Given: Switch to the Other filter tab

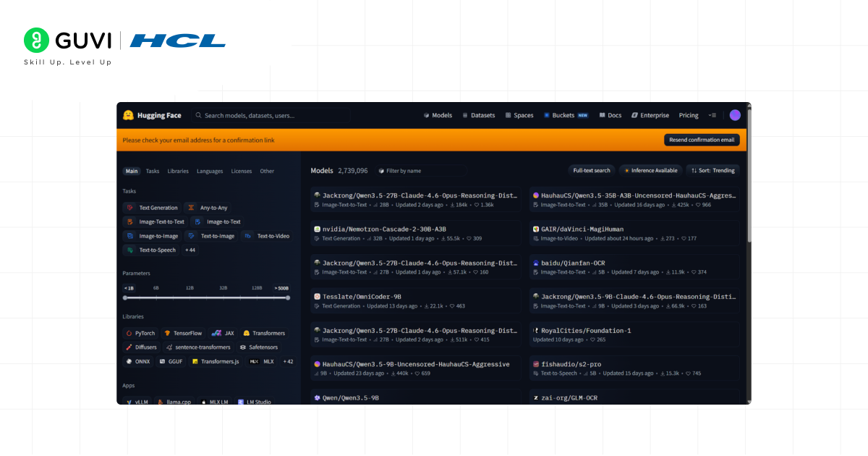Looking at the screenshot, I should [267, 172].
